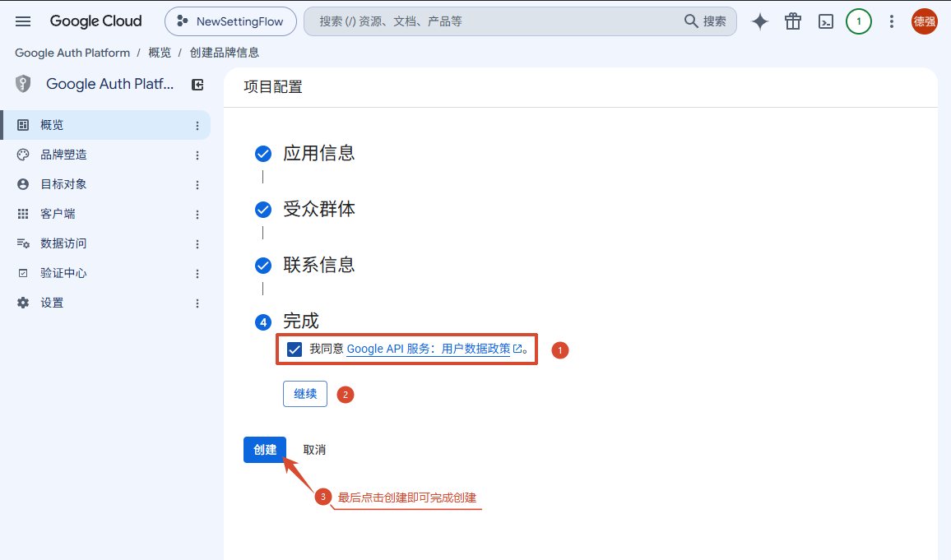Toggle the 我同意 policy agreement checkbox
Image resolution: width=951 pixels, height=560 pixels.
(295, 349)
